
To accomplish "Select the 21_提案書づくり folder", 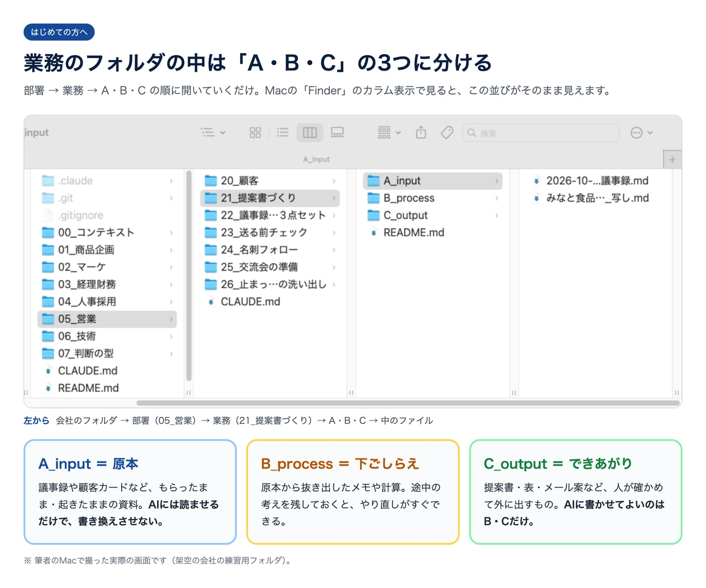I will [270, 198].
